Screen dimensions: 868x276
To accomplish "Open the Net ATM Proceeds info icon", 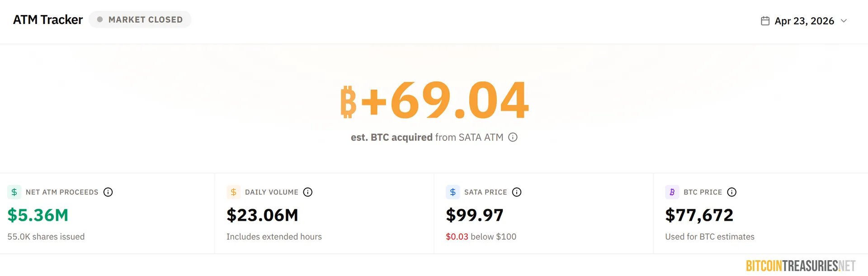I will coord(108,192).
